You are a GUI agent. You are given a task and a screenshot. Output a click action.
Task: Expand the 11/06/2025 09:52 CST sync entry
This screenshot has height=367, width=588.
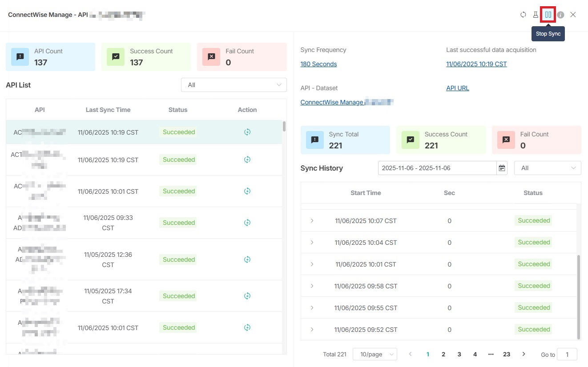[x=312, y=330]
